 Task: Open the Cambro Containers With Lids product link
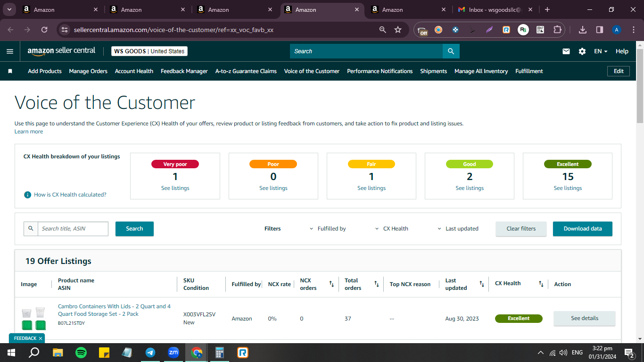coord(114,310)
